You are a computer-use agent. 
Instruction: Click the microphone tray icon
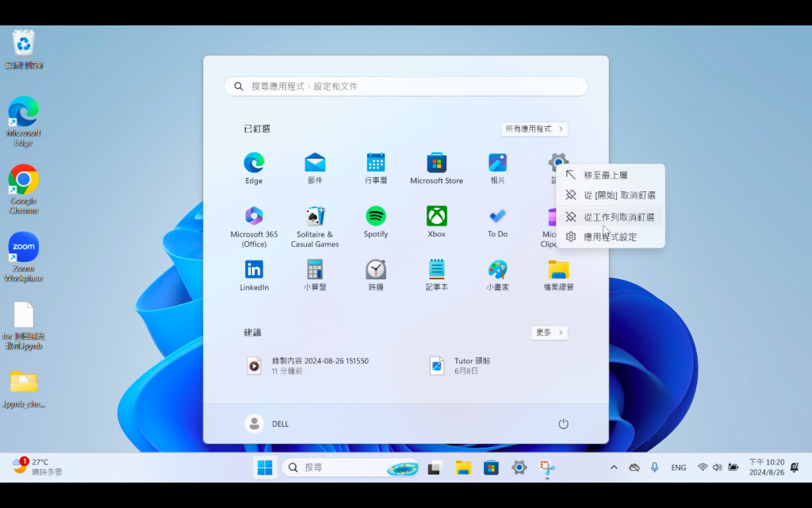654,467
